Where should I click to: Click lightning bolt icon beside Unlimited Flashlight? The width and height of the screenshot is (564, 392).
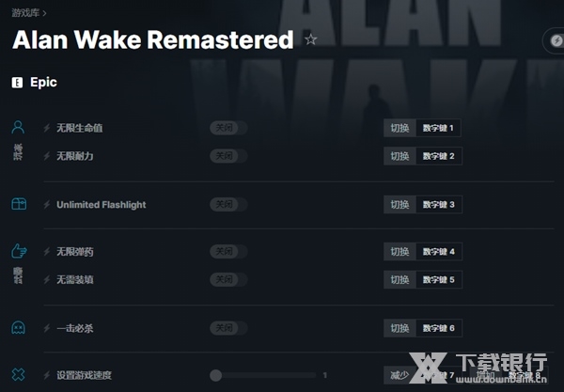click(47, 204)
